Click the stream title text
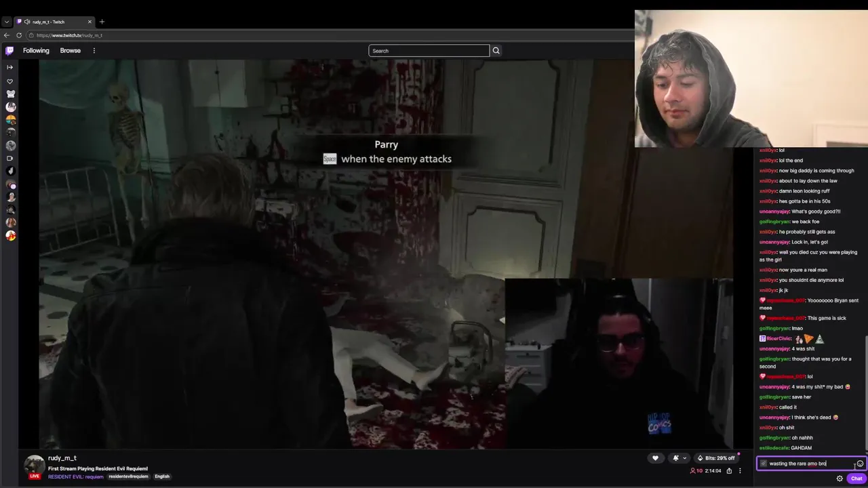 [98, 468]
